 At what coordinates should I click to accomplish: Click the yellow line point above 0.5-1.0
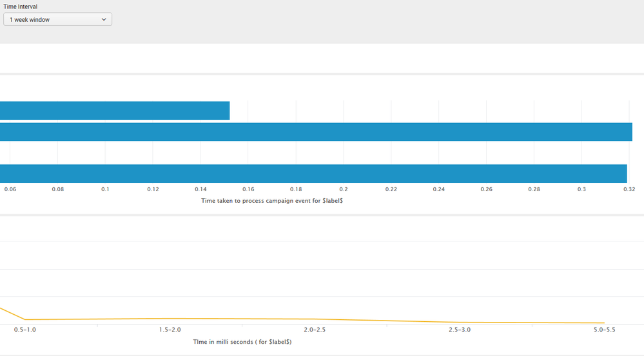(x=24, y=319)
